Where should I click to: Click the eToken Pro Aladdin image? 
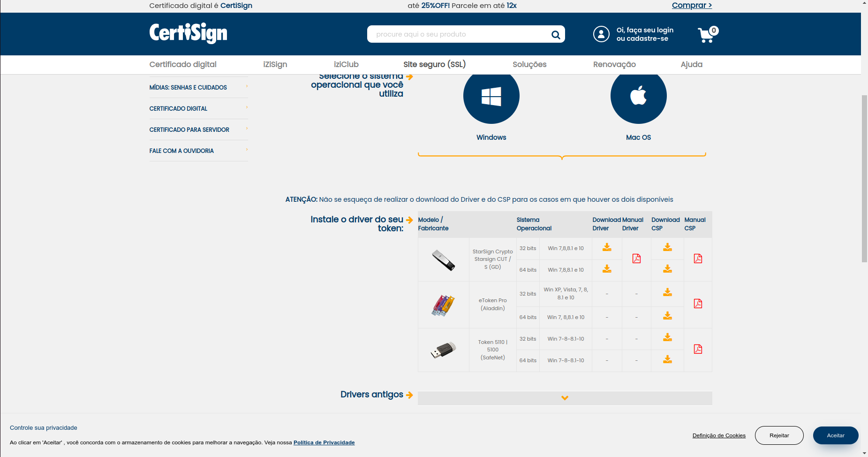[x=443, y=305]
